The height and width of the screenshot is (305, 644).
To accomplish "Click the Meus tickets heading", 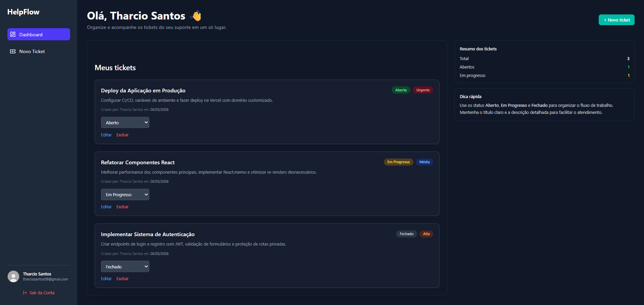I will coord(115,68).
